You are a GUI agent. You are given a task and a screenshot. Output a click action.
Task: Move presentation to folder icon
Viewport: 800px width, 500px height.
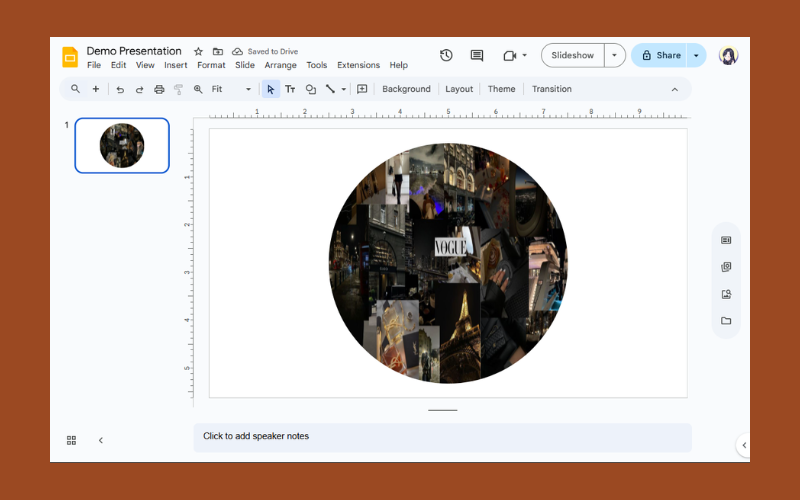[218, 52]
